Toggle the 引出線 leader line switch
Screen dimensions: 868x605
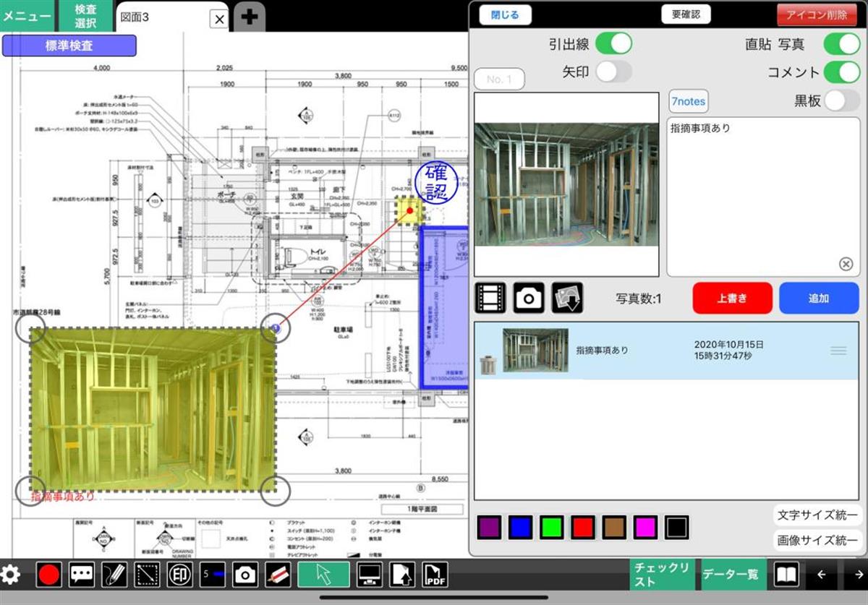[x=613, y=43]
